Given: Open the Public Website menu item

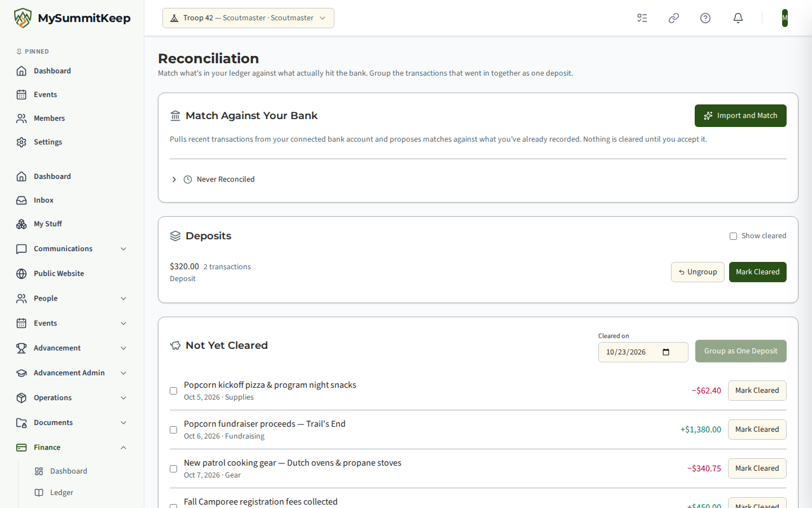Looking at the screenshot, I should (72, 273).
